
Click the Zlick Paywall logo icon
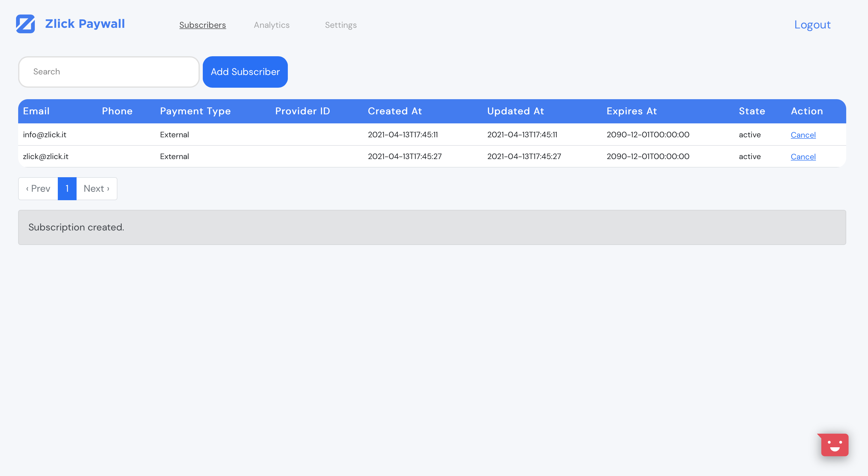point(26,24)
